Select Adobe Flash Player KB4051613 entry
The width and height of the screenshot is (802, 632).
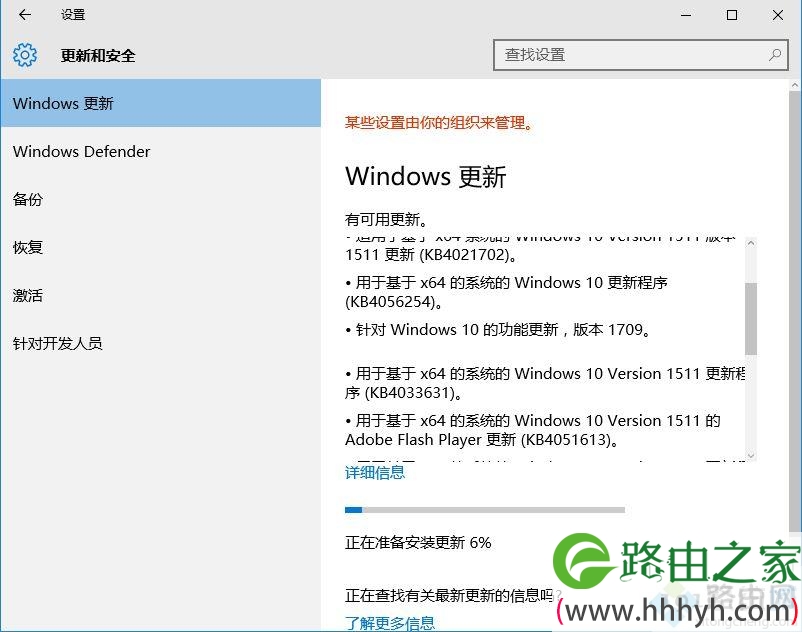[533, 430]
